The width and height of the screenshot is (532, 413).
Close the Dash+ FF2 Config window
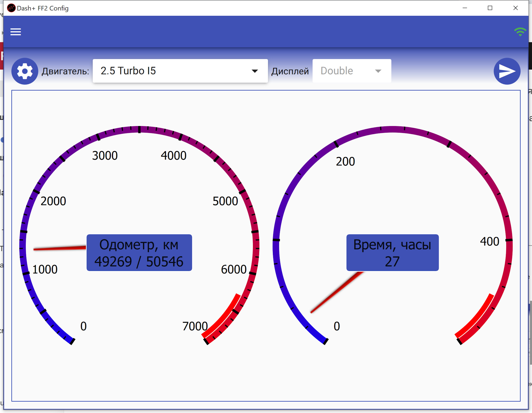click(x=515, y=8)
